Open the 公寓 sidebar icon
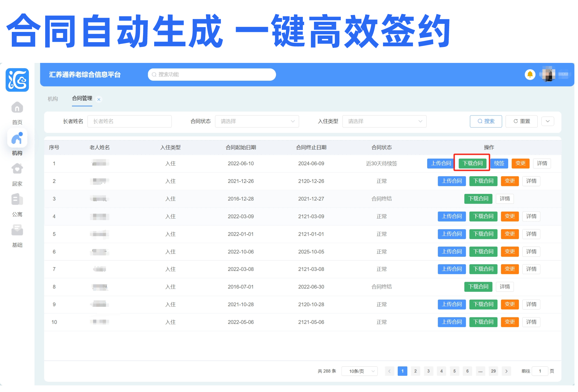This screenshot has height=392, width=578. (17, 200)
